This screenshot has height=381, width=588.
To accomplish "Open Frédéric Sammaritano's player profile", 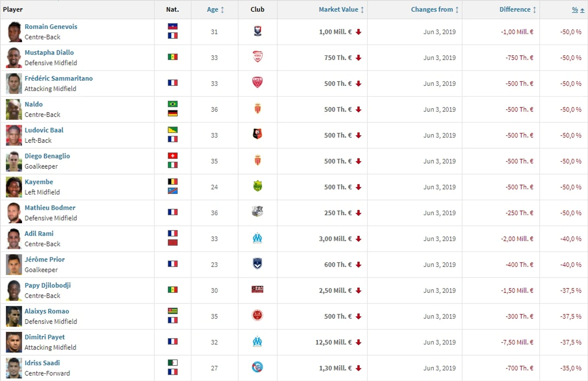I will coord(58,78).
